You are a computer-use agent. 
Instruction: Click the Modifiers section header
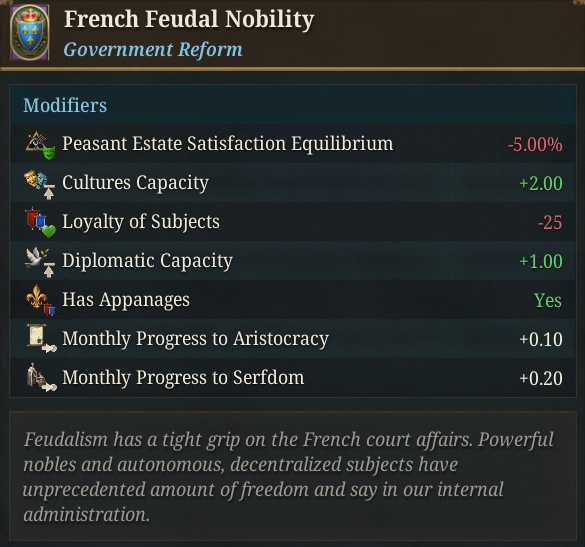point(65,105)
